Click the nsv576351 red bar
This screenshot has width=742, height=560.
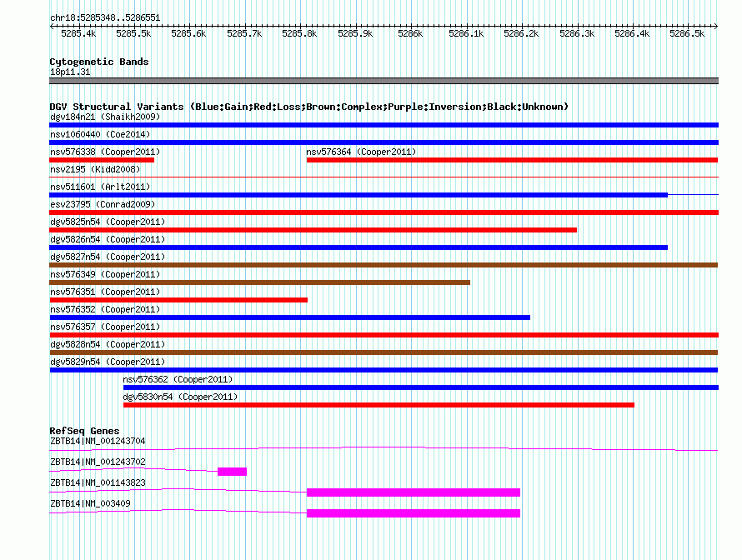(x=178, y=300)
